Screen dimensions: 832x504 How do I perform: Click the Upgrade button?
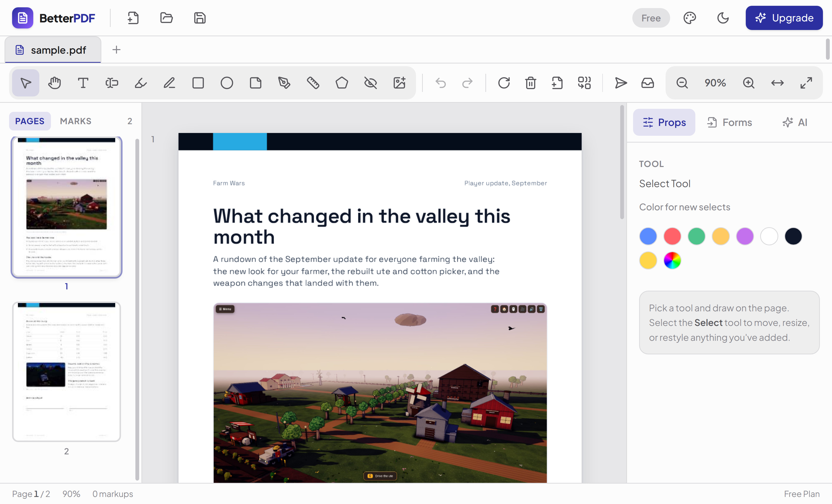(784, 18)
